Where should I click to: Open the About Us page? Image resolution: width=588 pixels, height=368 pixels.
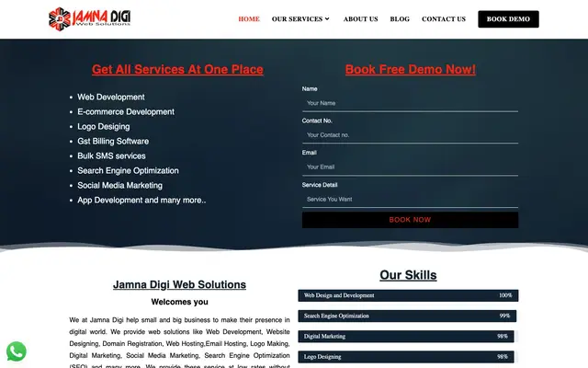(x=360, y=19)
